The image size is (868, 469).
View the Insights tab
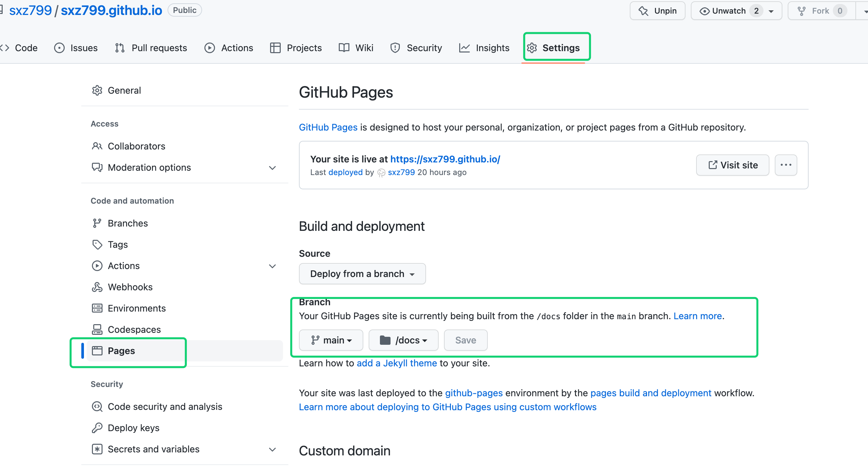pyautogui.click(x=484, y=48)
